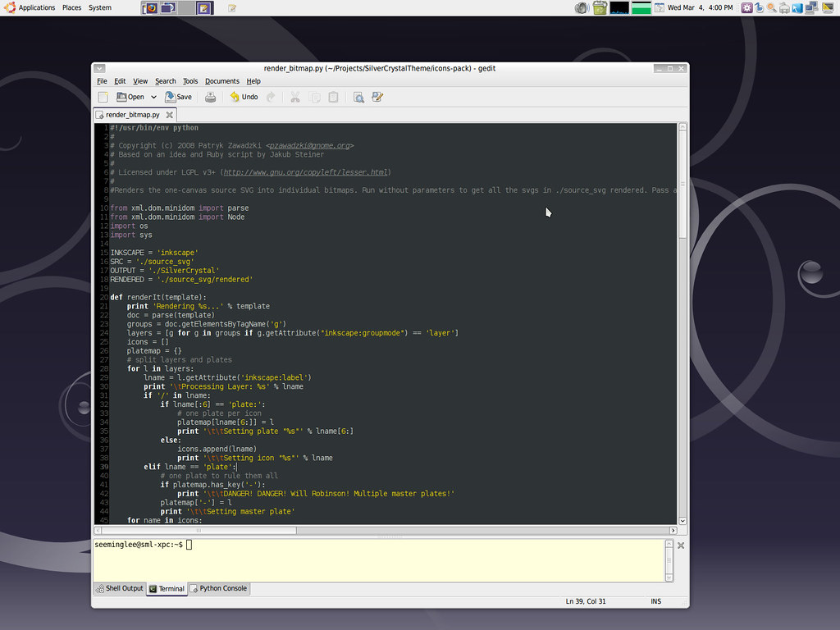This screenshot has height=630, width=840.
Task: Open Find and Replace toolbar icon
Action: [377, 97]
